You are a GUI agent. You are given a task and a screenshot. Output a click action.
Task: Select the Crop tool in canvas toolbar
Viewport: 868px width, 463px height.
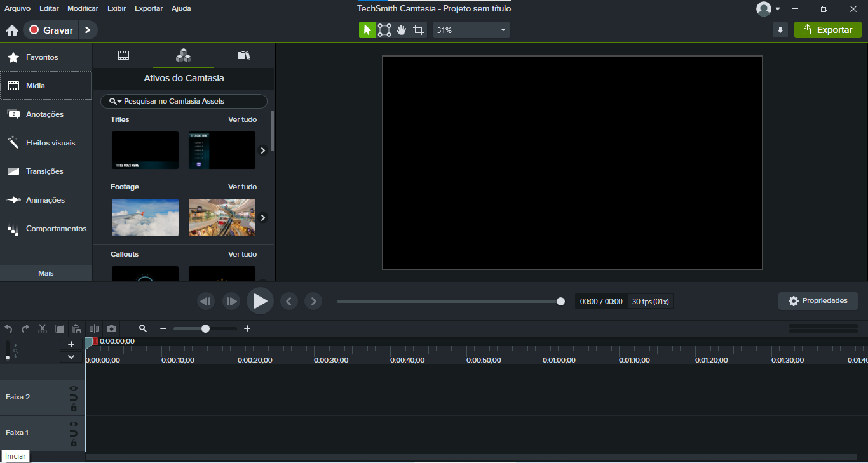(x=418, y=30)
